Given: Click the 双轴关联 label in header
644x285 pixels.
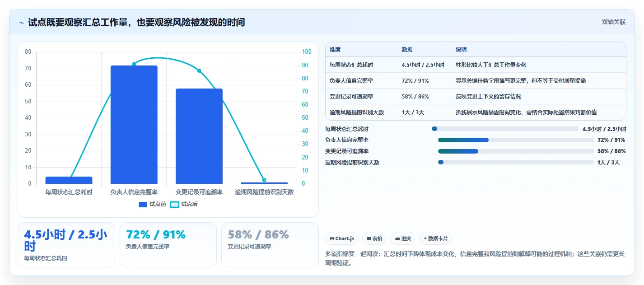Looking at the screenshot, I should coord(614,22).
